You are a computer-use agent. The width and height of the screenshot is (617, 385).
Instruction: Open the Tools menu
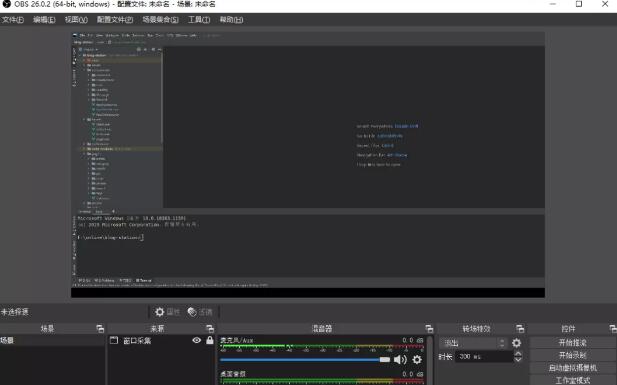pyautogui.click(x=199, y=20)
